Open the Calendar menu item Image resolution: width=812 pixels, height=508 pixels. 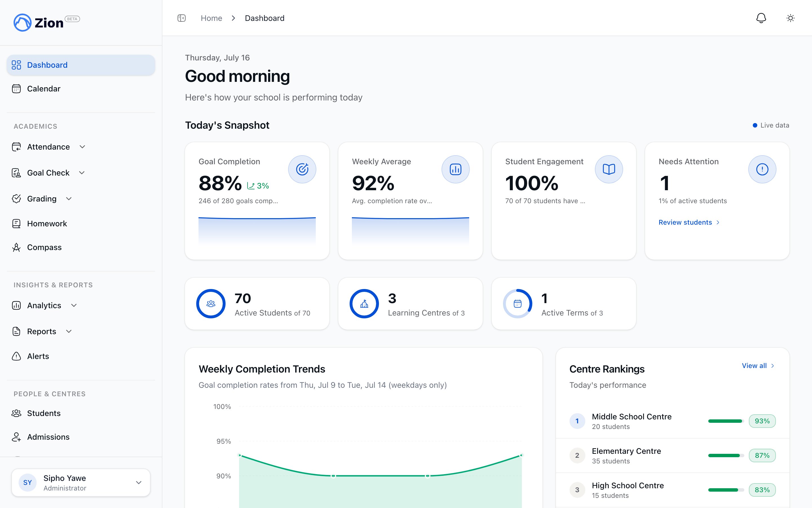pyautogui.click(x=81, y=89)
